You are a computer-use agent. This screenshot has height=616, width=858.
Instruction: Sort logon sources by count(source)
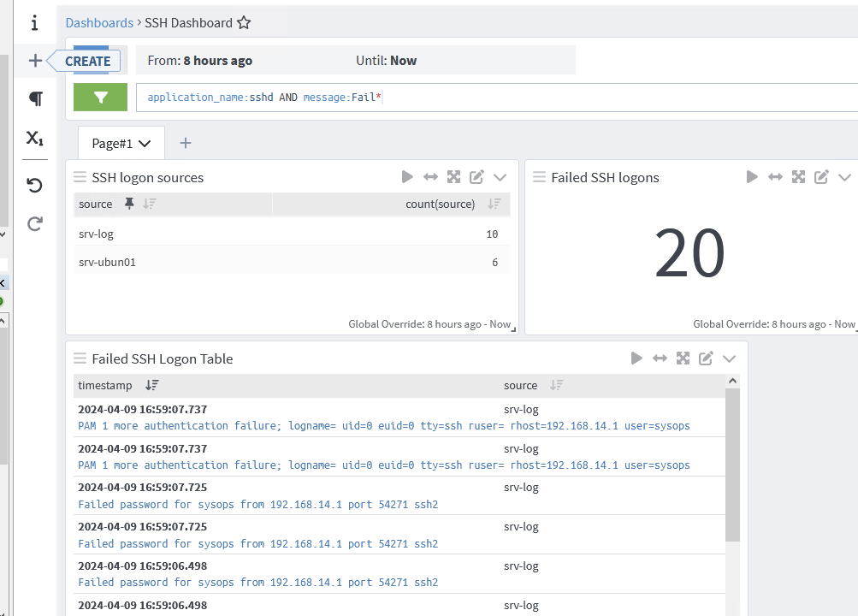coord(494,204)
